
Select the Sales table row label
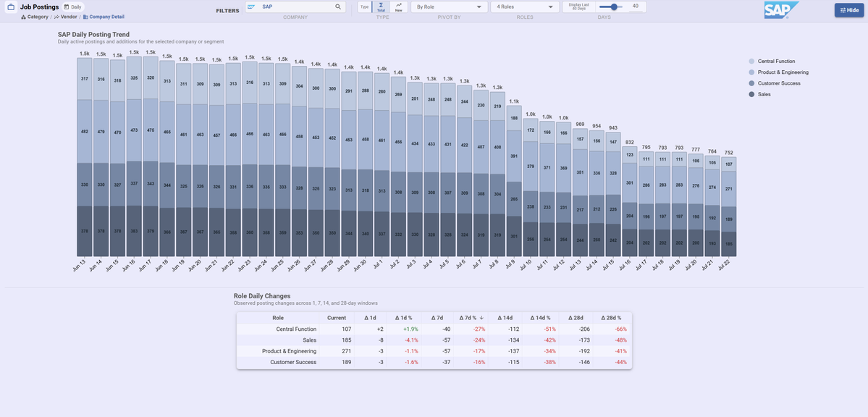309,340
